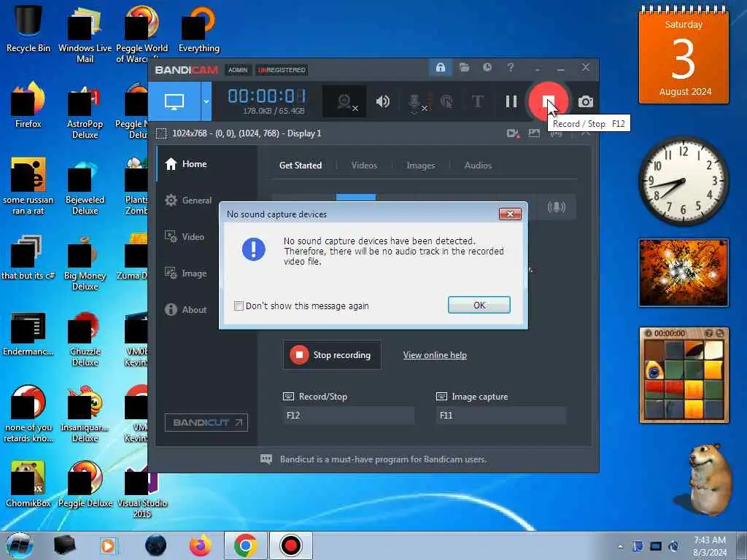
Task: Open the Firefox desktop shortcut
Action: (x=28, y=105)
